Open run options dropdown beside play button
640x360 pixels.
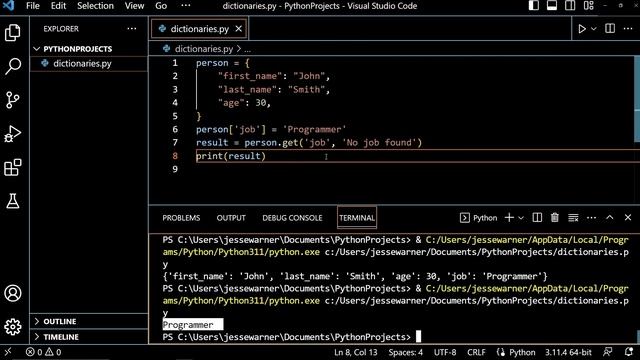[x=594, y=29]
